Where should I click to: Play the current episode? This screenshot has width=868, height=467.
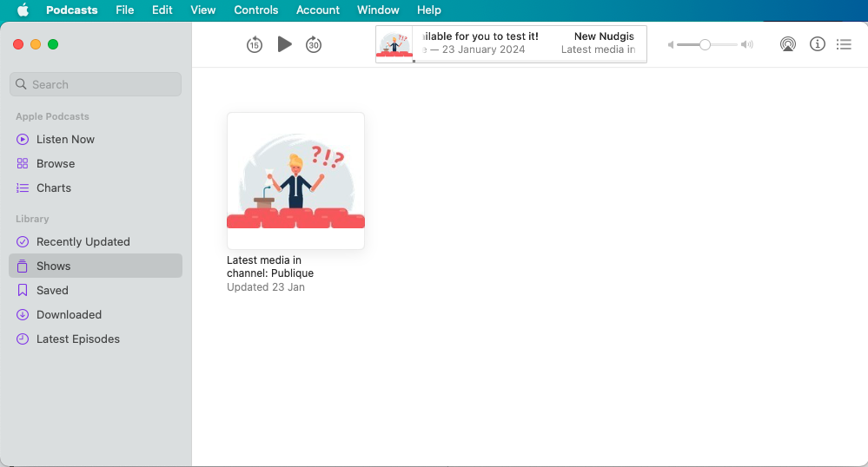(x=284, y=44)
